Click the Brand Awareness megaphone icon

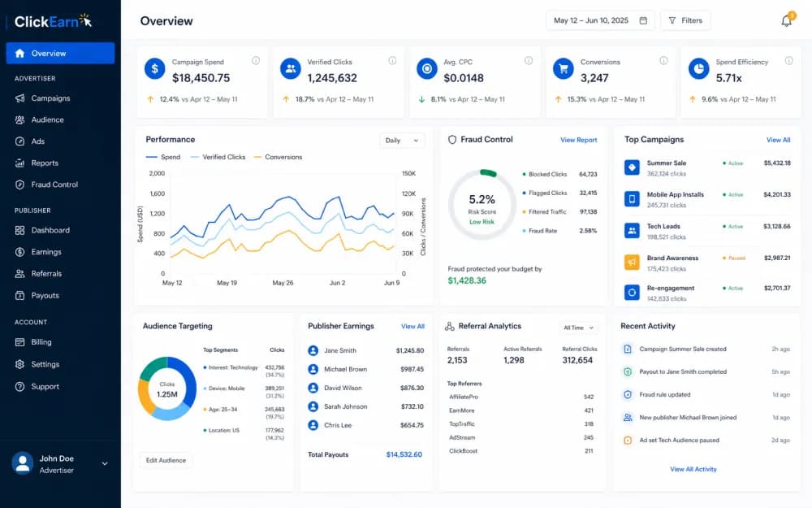632,263
